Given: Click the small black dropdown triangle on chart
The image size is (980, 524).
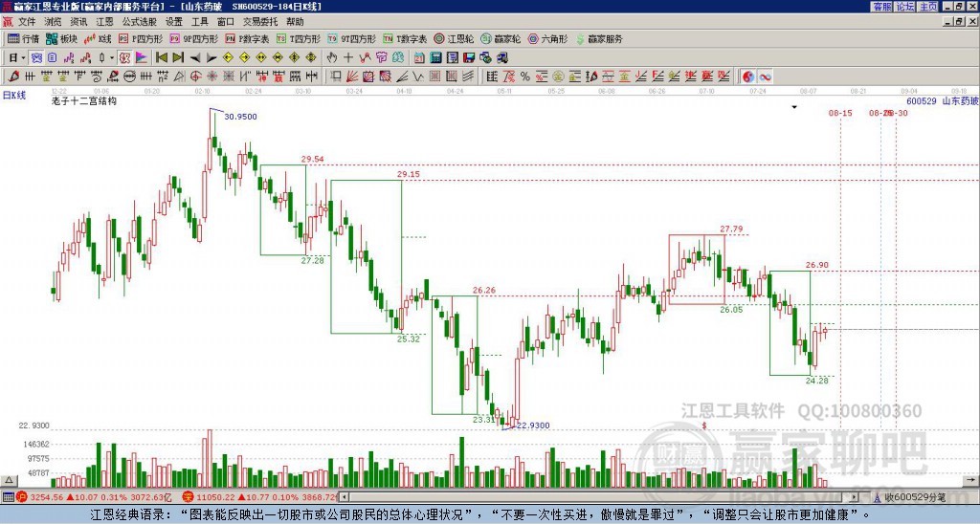Looking at the screenshot, I should 794,107.
